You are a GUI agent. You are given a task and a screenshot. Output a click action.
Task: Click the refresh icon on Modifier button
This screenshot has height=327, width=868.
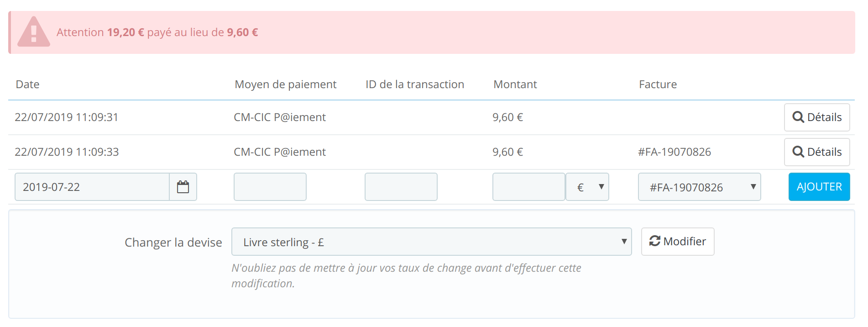click(655, 241)
